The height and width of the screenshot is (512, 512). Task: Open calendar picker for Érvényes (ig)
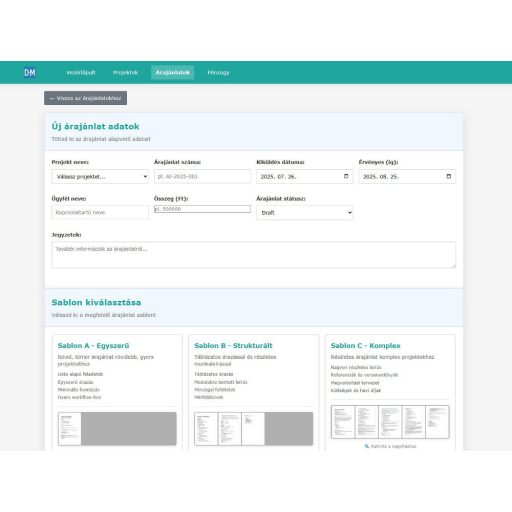pyautogui.click(x=449, y=176)
